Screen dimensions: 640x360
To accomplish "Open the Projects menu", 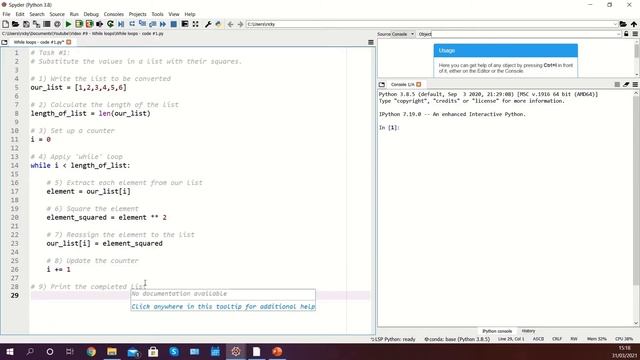I will click(138, 14).
